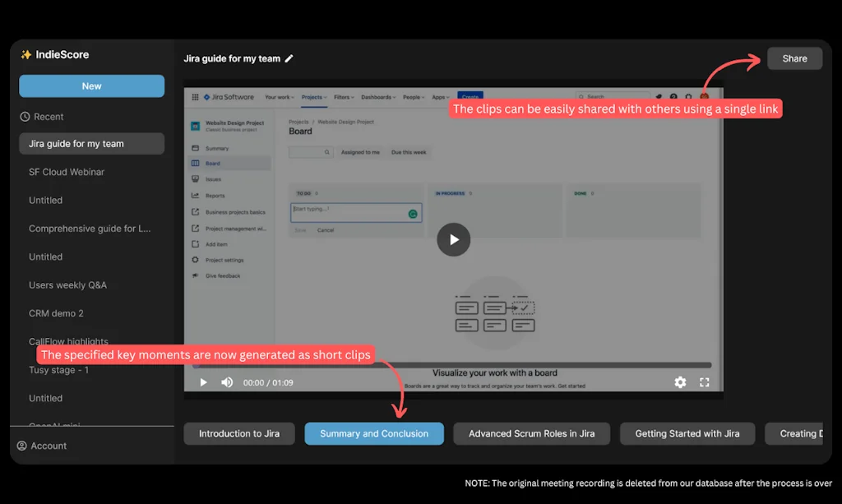
Task: Open Project settings via the gear icon
Action: 196,260
